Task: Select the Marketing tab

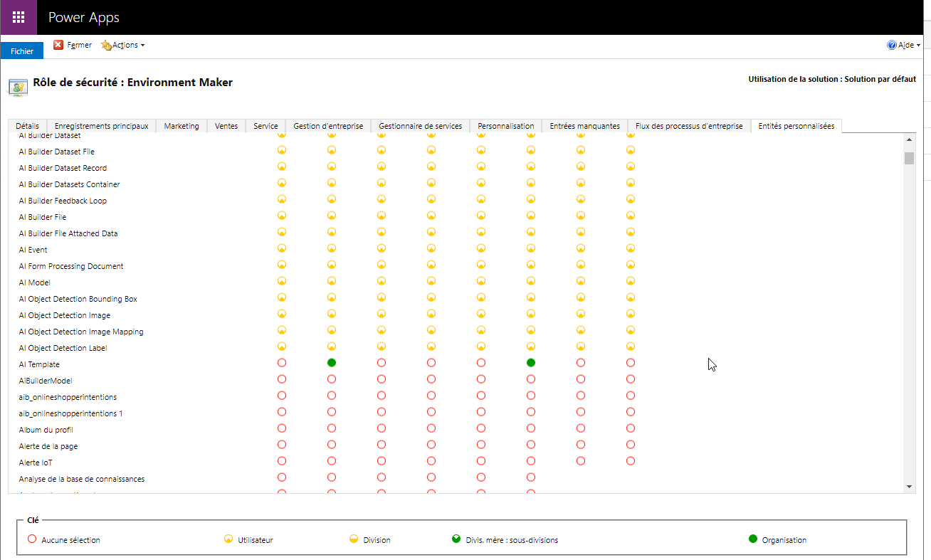Action: click(x=182, y=126)
